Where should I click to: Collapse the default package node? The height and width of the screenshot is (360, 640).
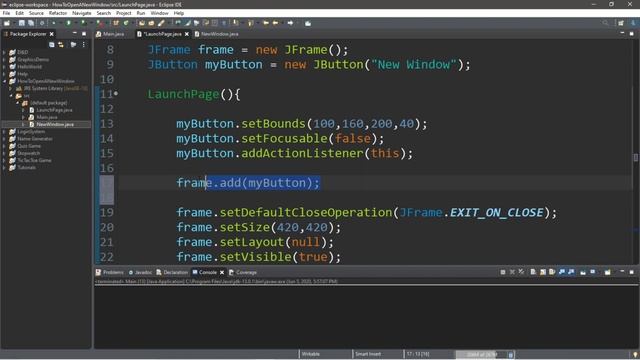pyautogui.click(x=18, y=103)
